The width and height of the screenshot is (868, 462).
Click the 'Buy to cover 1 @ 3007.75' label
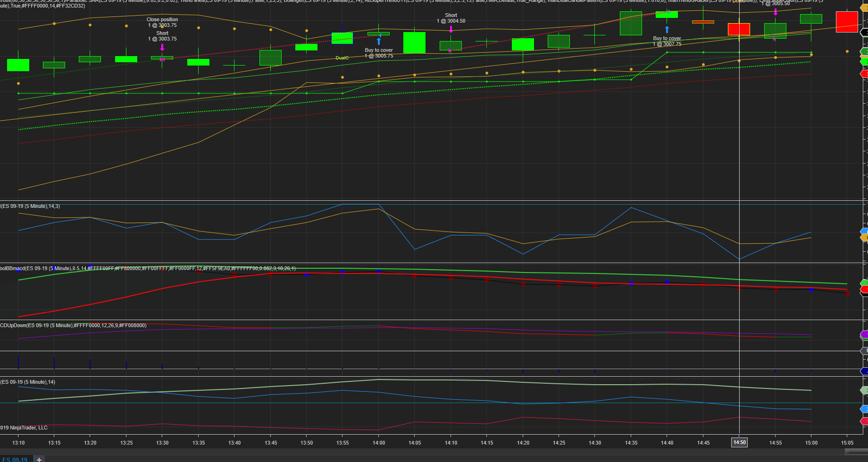tap(667, 41)
